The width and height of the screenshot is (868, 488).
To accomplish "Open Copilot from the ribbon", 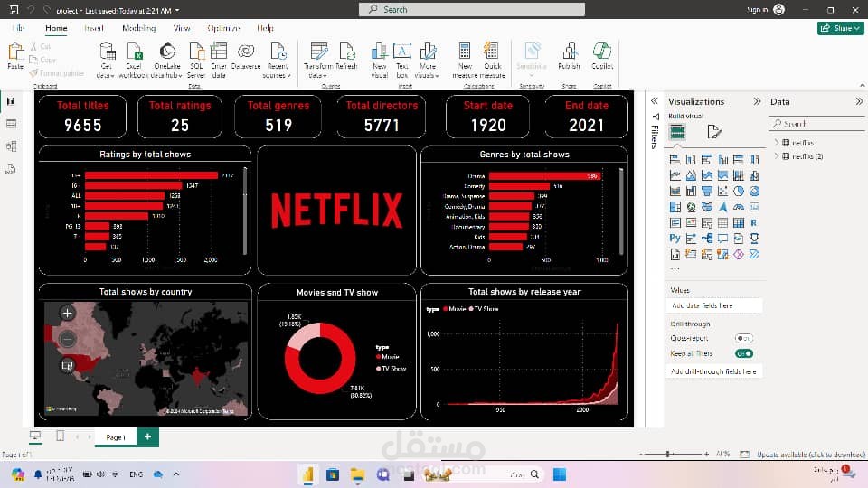I will pos(602,56).
